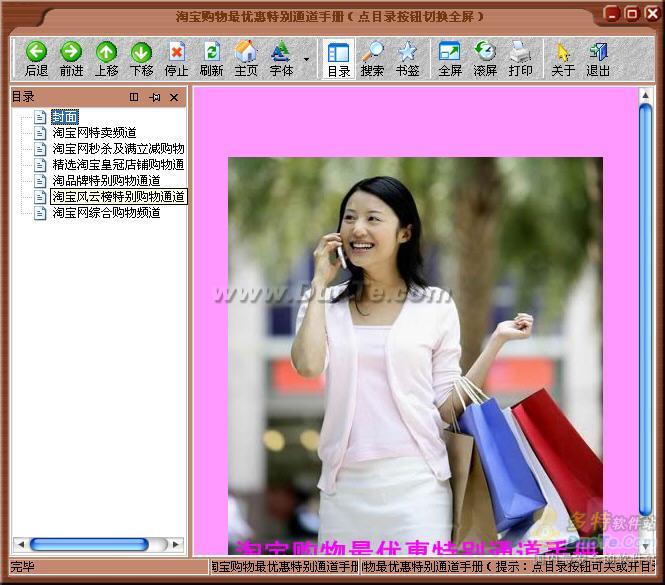
Task: Click the content area scroll-up arrow
Action: (x=645, y=95)
